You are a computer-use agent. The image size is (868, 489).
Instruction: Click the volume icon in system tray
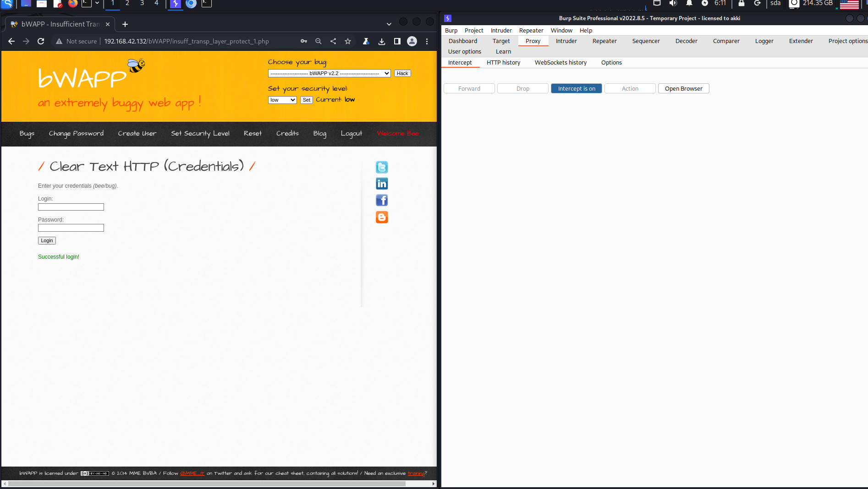click(x=673, y=4)
